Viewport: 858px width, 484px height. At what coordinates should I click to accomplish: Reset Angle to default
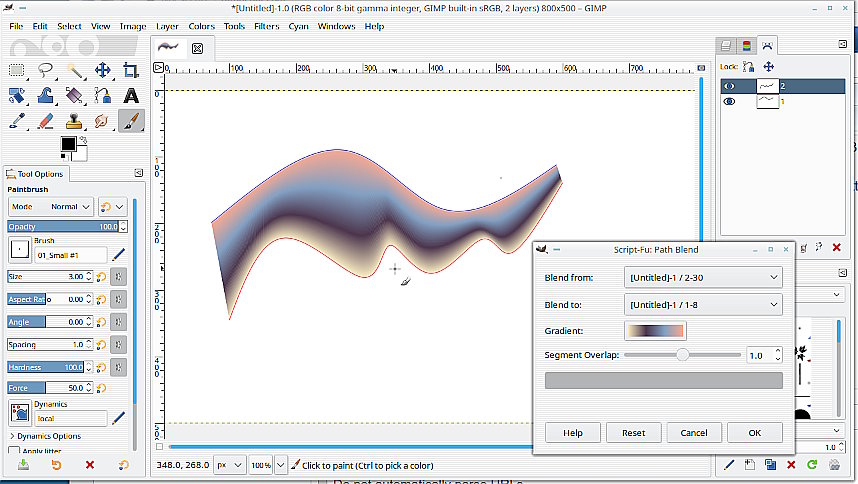coord(101,322)
